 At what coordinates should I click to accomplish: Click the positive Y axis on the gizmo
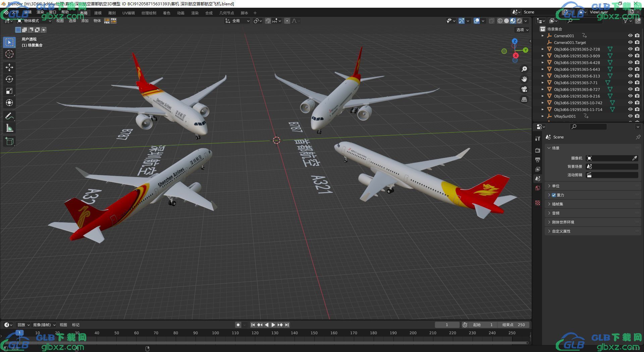[525, 50]
